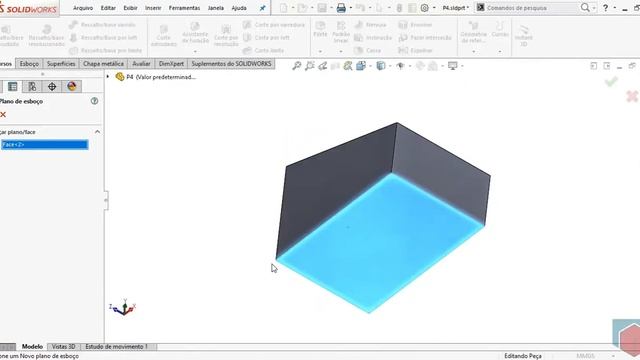Viewport: 640px width, 360px height.
Task: Click the Open document icon
Action: [302, 8]
